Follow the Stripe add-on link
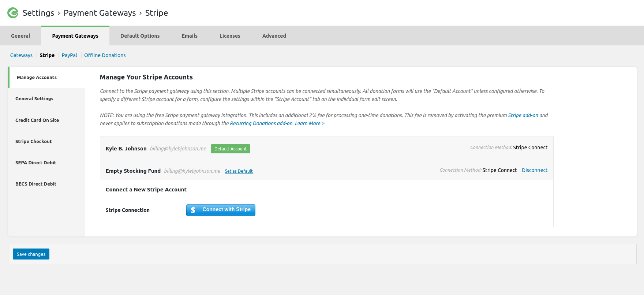 (x=523, y=115)
